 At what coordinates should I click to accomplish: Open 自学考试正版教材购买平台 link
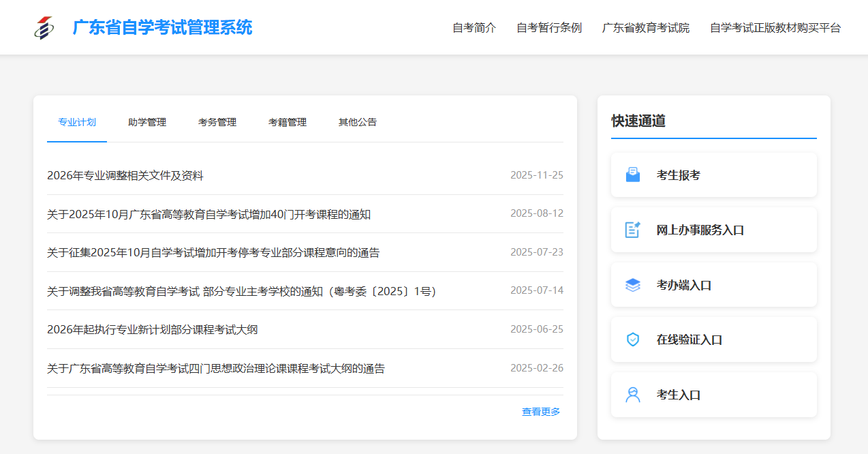775,28
